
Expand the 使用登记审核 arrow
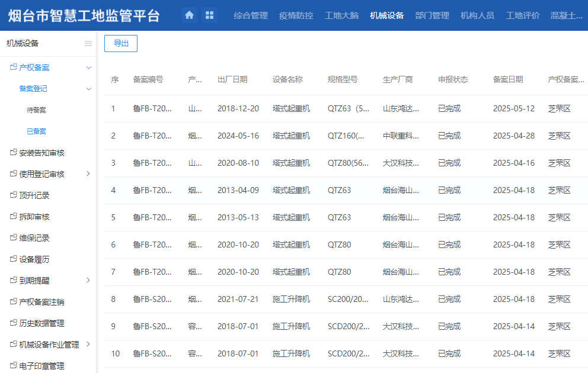pos(88,173)
